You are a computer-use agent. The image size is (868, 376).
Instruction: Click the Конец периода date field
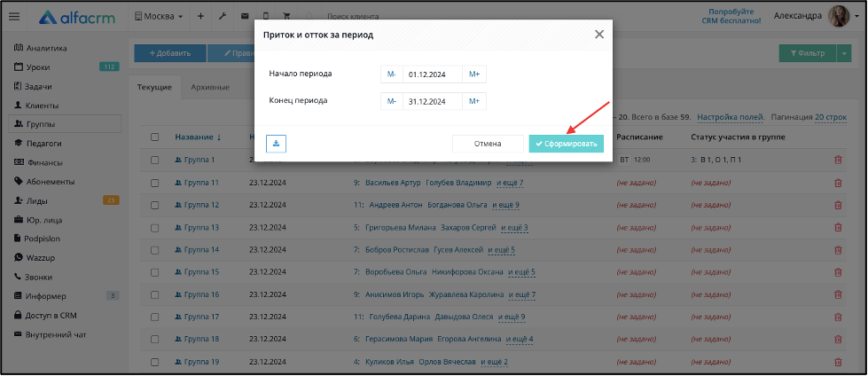pos(433,101)
